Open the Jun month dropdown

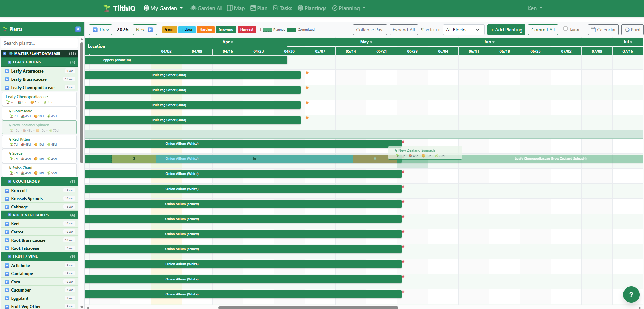point(489,42)
